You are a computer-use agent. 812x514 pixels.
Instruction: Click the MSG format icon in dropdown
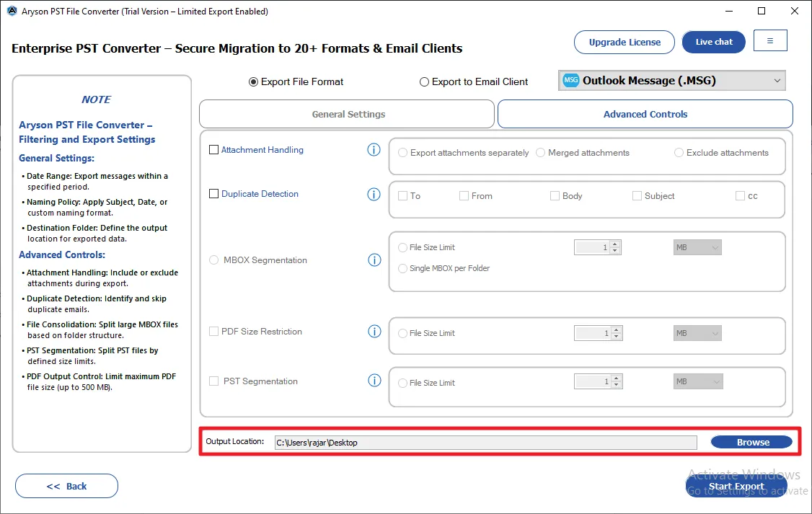pyautogui.click(x=570, y=80)
